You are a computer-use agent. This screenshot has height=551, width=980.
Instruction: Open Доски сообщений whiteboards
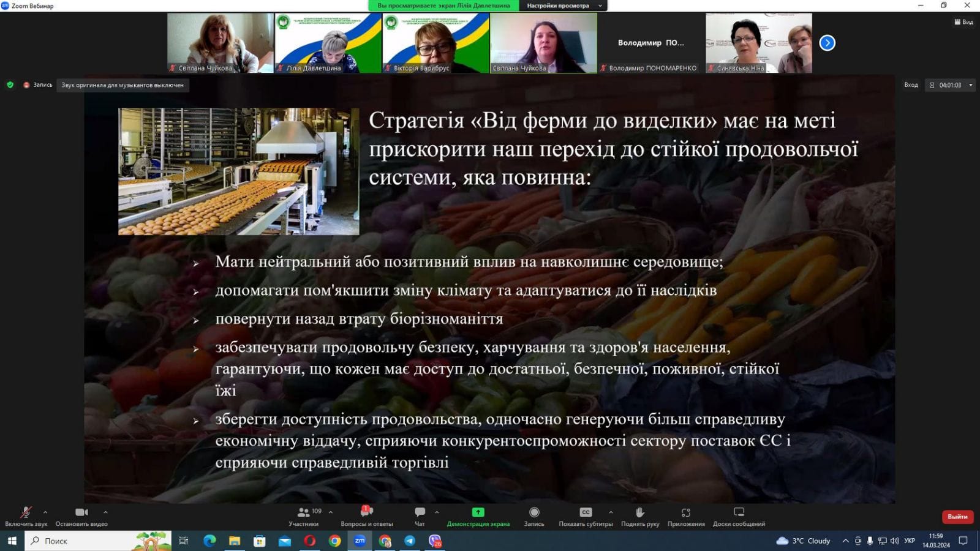click(x=739, y=516)
